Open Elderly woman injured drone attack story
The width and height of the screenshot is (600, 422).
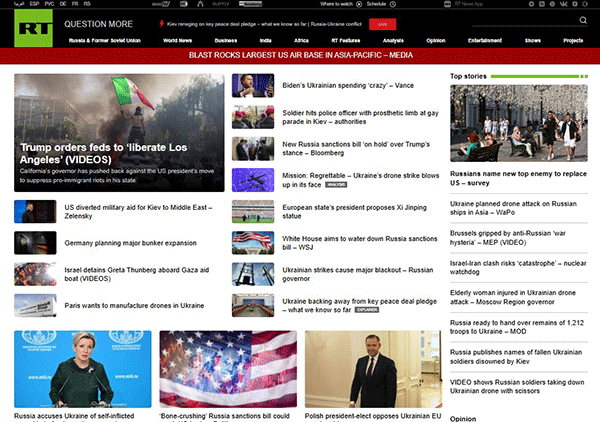[x=513, y=297]
